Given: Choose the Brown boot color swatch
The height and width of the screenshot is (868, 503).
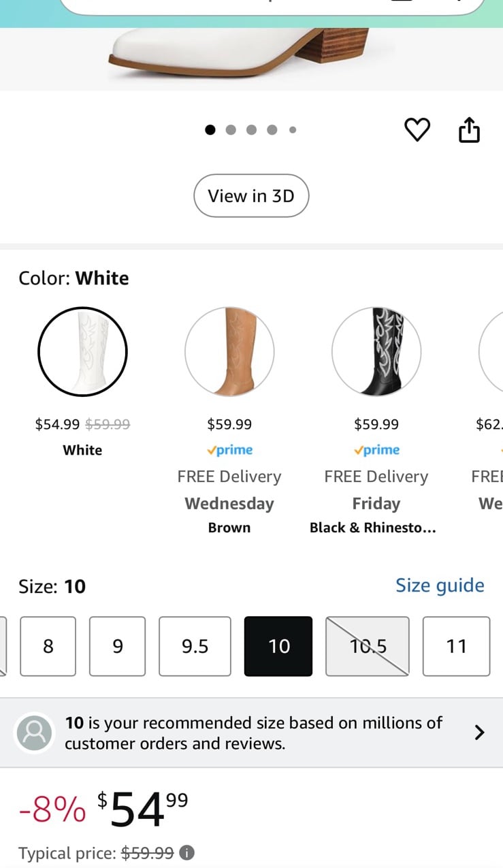Looking at the screenshot, I should click(x=229, y=351).
